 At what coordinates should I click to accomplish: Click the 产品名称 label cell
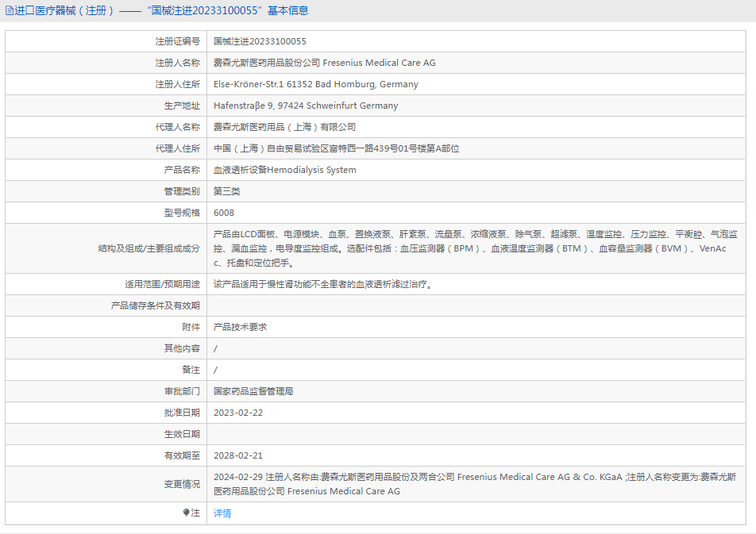pyautogui.click(x=106, y=170)
